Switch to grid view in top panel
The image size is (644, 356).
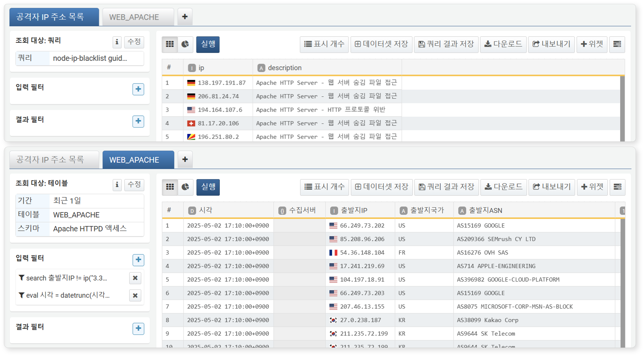coord(170,44)
